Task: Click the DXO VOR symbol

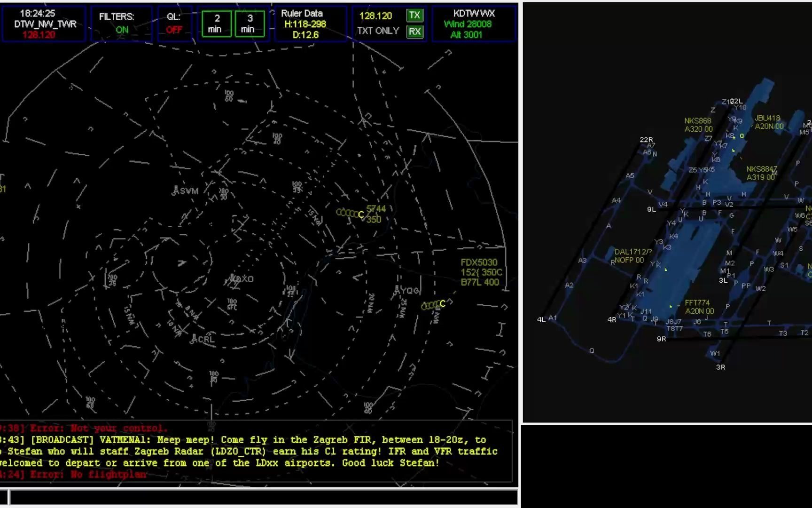Action: pyautogui.click(x=232, y=279)
